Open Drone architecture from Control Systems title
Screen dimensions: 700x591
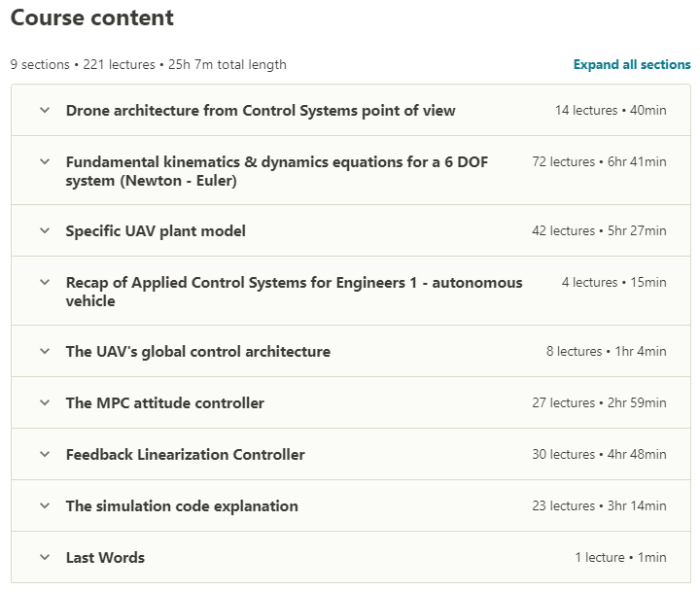tap(261, 110)
